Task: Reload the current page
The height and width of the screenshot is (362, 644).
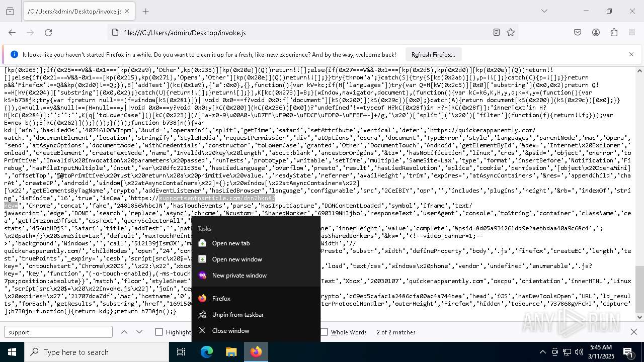Action: (x=48, y=33)
